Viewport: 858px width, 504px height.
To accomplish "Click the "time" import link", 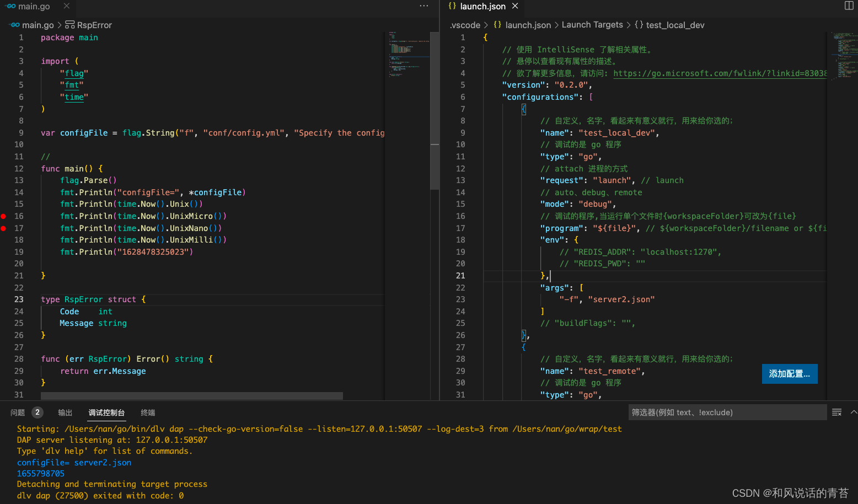I will coord(74,97).
